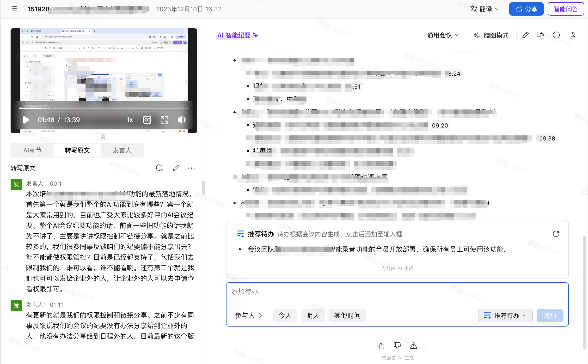Click the blue 分享 share button
This screenshot has width=588, height=364.
pyautogui.click(x=526, y=9)
